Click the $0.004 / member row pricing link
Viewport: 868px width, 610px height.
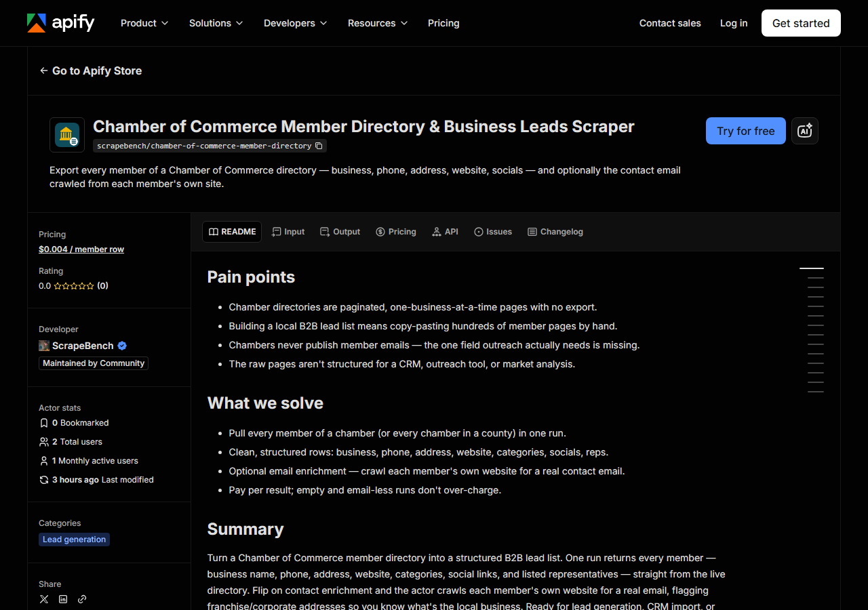coord(81,249)
